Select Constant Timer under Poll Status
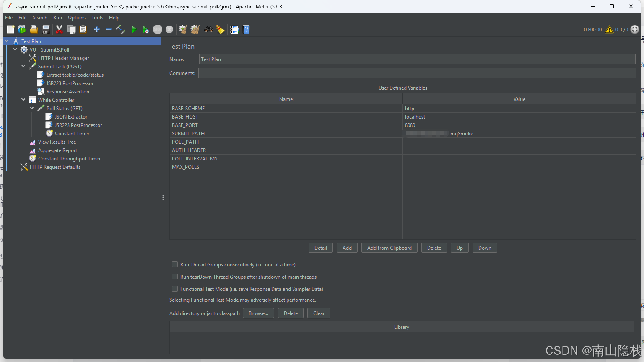Image resolution: width=644 pixels, height=362 pixels. point(72,134)
